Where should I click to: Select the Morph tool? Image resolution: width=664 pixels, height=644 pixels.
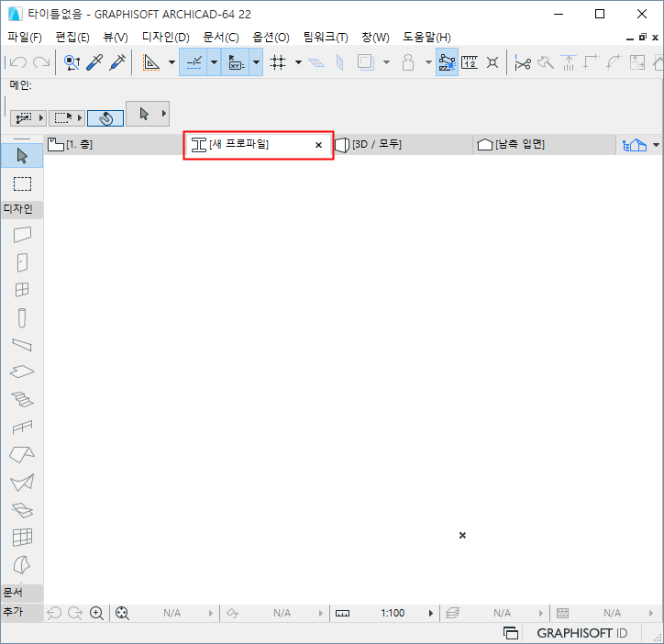(x=22, y=564)
